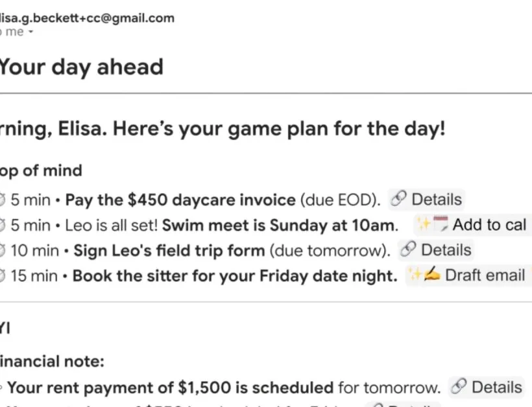Screen dimensions: 532x407
Task: Expand recipient details arrow next to "me"
Action: click(x=30, y=32)
